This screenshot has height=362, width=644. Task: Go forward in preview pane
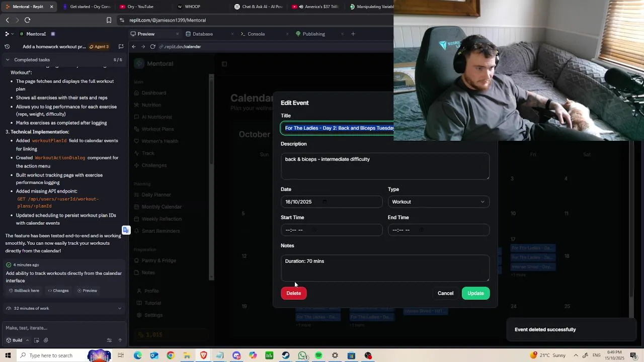coord(143,46)
